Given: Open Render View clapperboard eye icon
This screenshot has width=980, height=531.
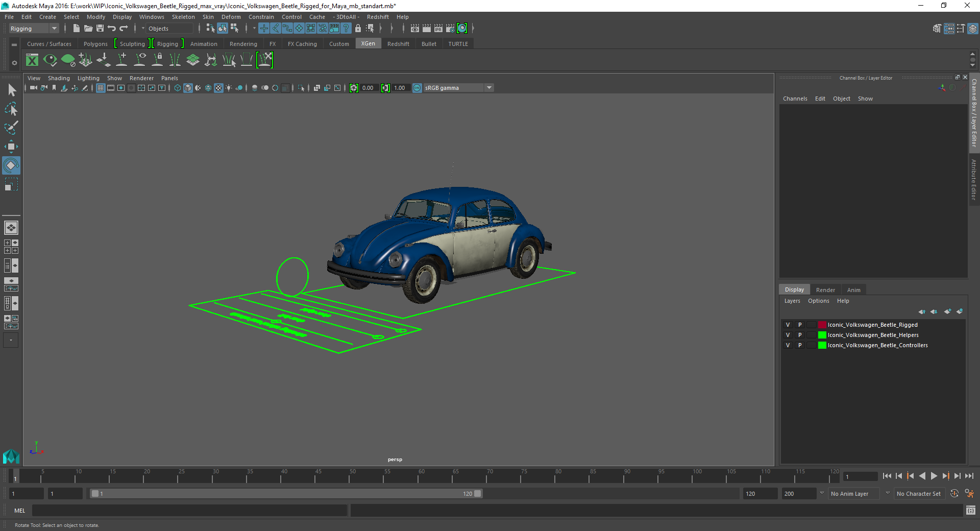Looking at the screenshot, I should (414, 29).
